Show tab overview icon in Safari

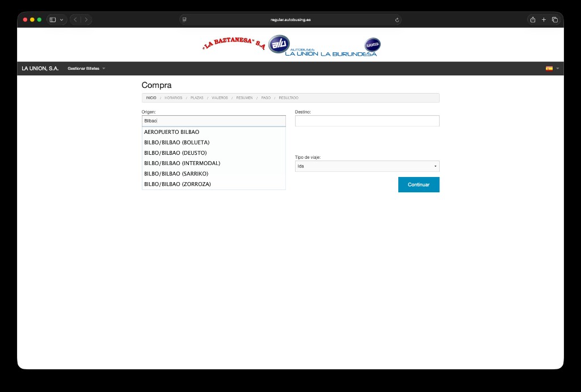click(555, 20)
